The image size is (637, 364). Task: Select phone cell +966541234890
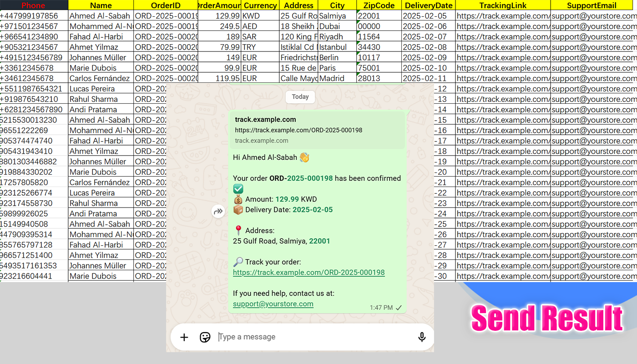[x=34, y=37]
